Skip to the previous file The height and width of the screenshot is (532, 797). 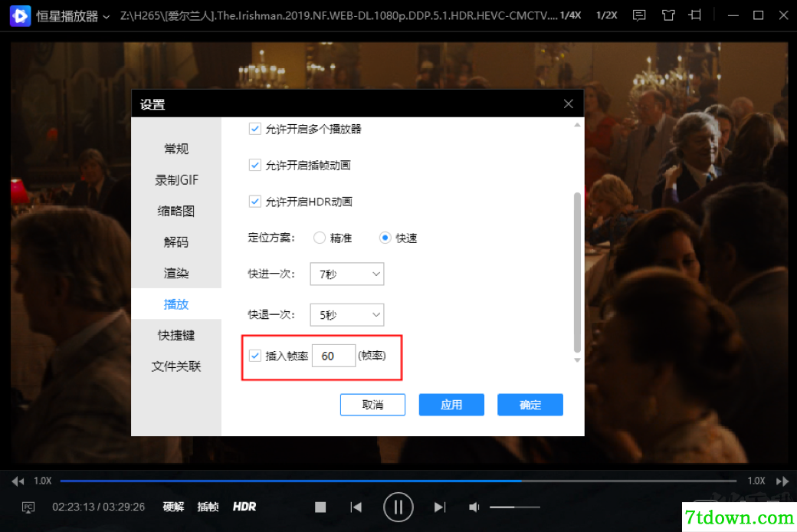[x=356, y=507]
